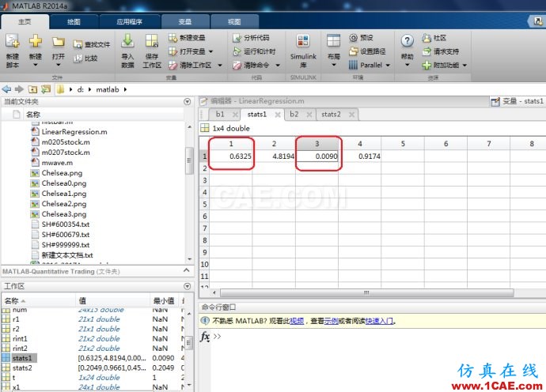The width and height of the screenshot is (546, 392).
Task: Click cell containing 4.8194
Action: (274, 156)
